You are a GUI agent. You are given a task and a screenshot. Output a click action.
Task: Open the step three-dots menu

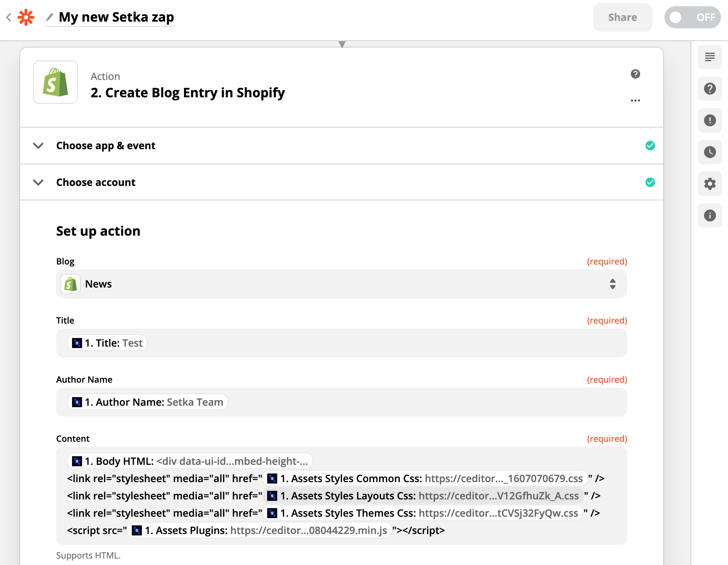tap(635, 101)
